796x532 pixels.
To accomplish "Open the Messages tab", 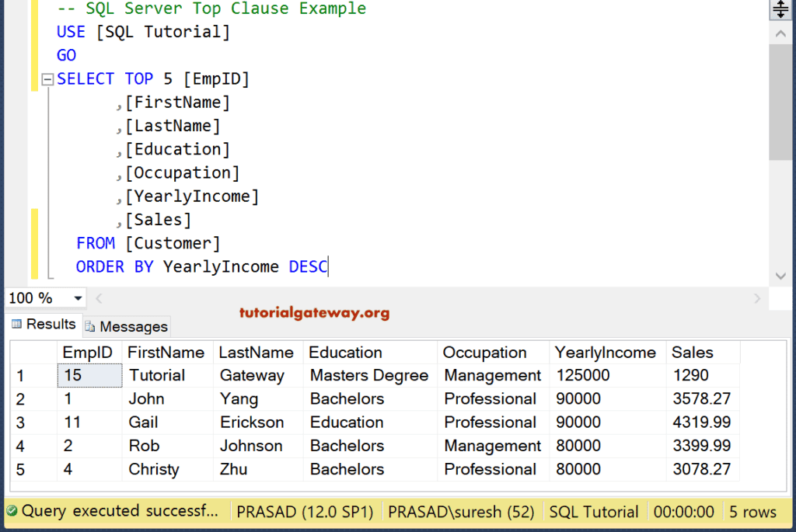I will (126, 326).
